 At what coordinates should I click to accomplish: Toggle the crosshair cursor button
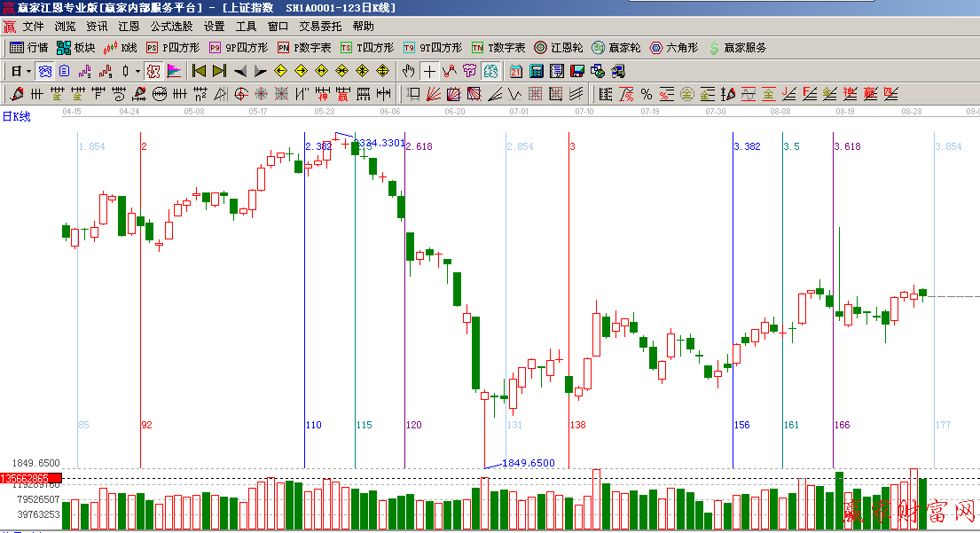pyautogui.click(x=429, y=71)
